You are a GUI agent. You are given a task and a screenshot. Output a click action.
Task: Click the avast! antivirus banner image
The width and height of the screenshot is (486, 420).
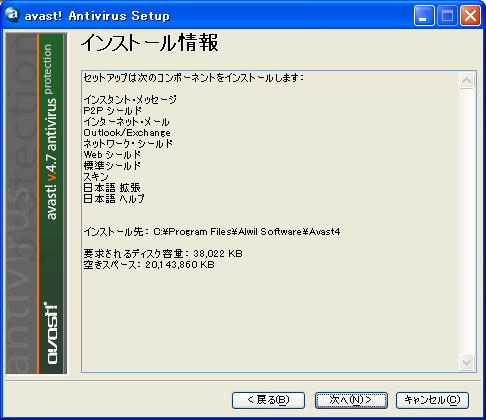coord(37,204)
